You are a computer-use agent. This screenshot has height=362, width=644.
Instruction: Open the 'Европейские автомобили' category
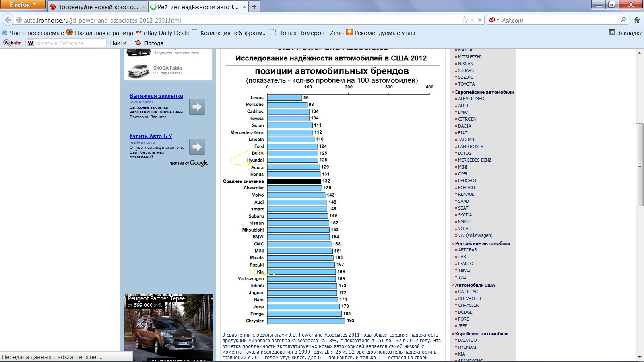(484, 92)
